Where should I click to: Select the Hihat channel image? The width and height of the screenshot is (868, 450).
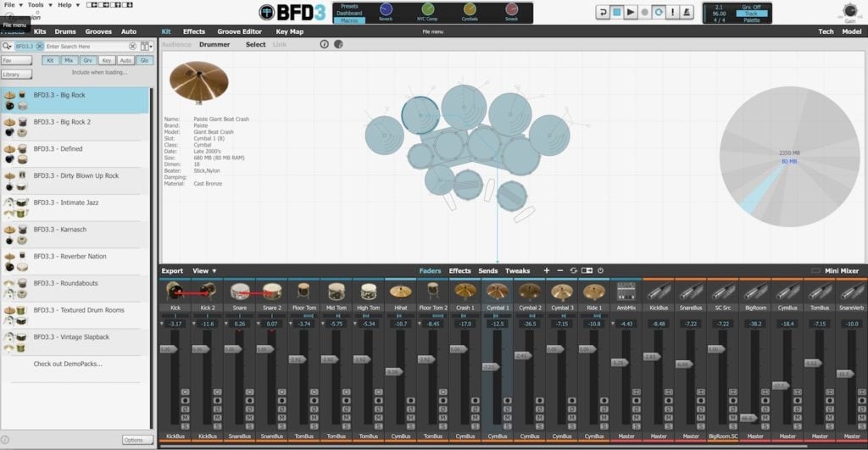[x=400, y=292]
